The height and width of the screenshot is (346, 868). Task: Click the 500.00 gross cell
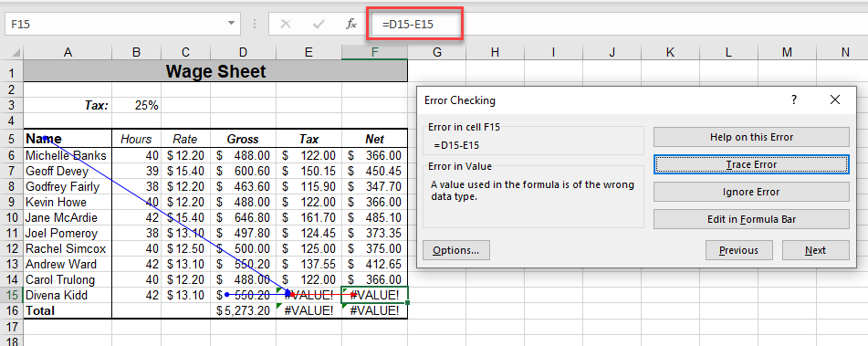(x=243, y=248)
